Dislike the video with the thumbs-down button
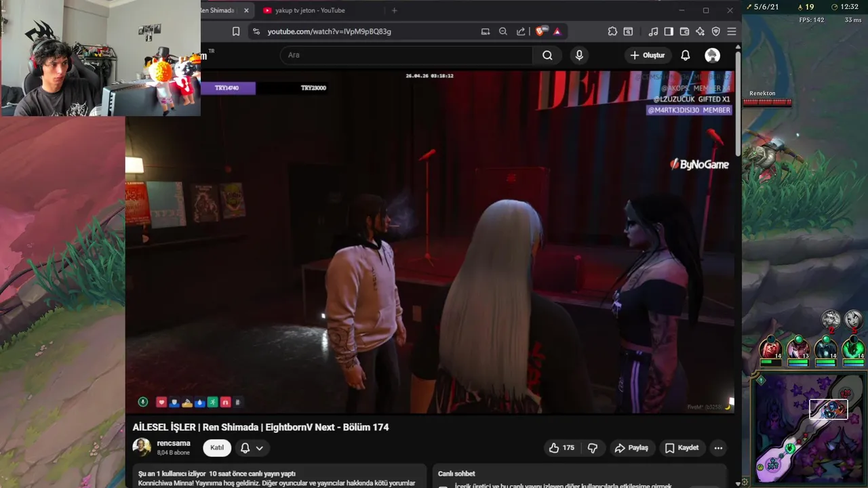 pyautogui.click(x=593, y=447)
